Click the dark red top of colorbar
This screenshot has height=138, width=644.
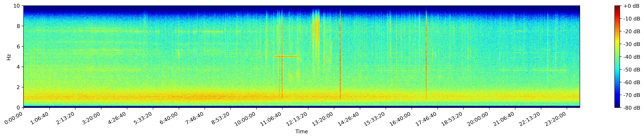tap(617, 7)
